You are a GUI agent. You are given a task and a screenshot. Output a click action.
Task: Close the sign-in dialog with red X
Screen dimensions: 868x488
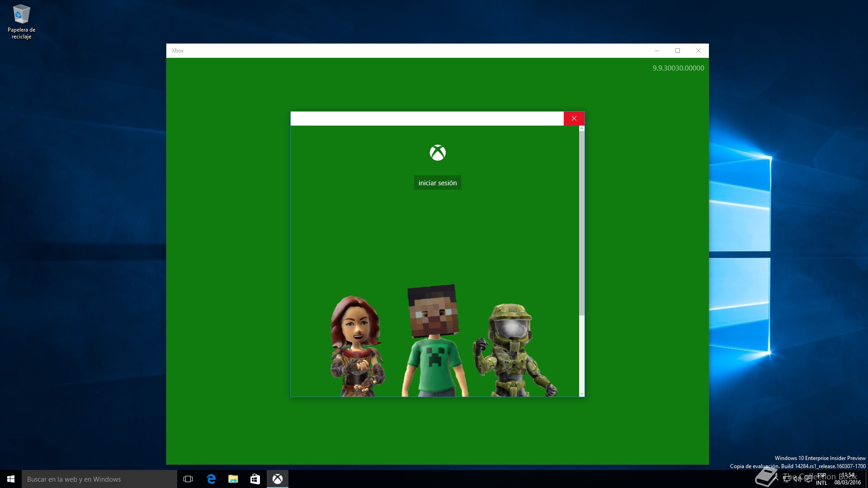(x=574, y=118)
